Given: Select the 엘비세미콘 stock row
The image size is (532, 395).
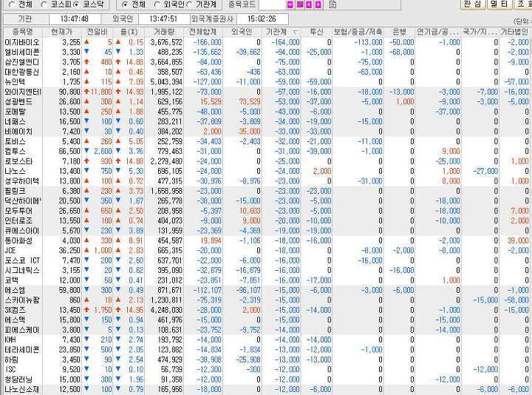Looking at the screenshot, I should [x=266, y=53].
